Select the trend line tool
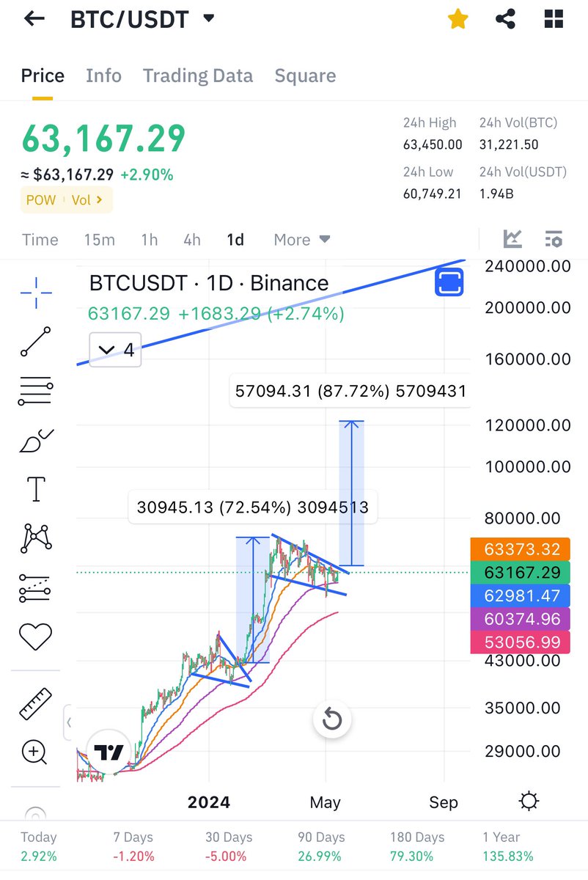588x880 pixels. (36, 342)
